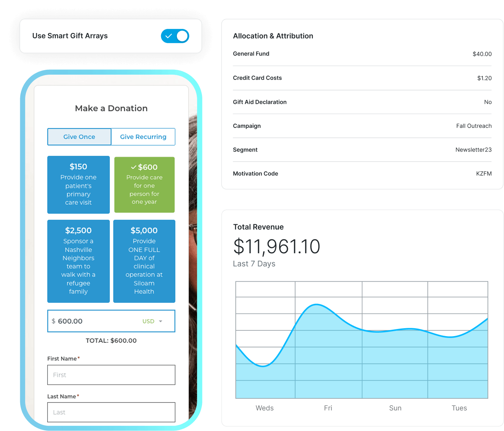Click the 'No' Gift Aid value
The width and height of the screenshot is (504, 431).
488,102
